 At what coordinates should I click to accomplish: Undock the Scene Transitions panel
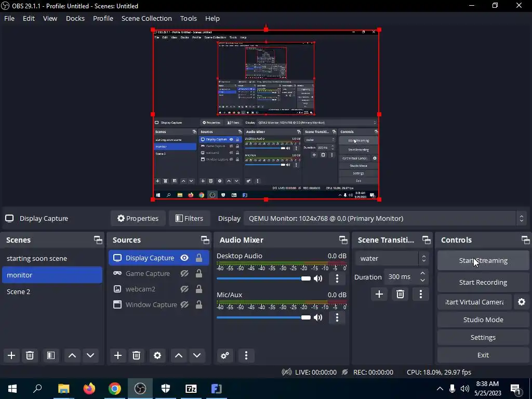[427, 240]
